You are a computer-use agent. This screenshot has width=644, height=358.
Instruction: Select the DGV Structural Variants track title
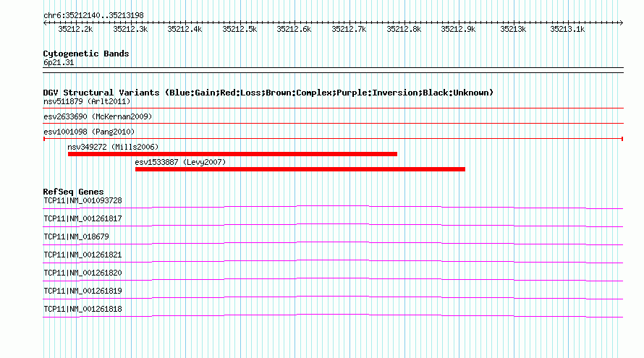(x=268, y=93)
